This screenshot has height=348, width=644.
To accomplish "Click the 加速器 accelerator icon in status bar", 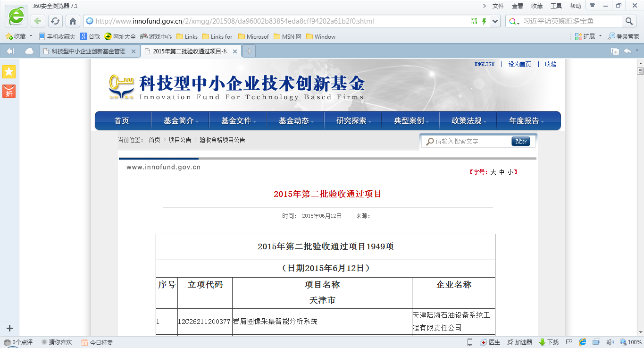I will point(519,342).
